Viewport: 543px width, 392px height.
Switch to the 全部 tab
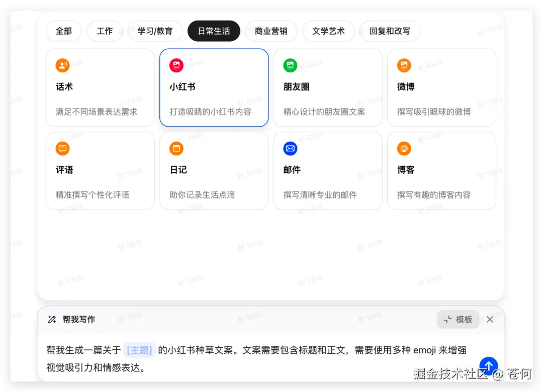[63, 31]
